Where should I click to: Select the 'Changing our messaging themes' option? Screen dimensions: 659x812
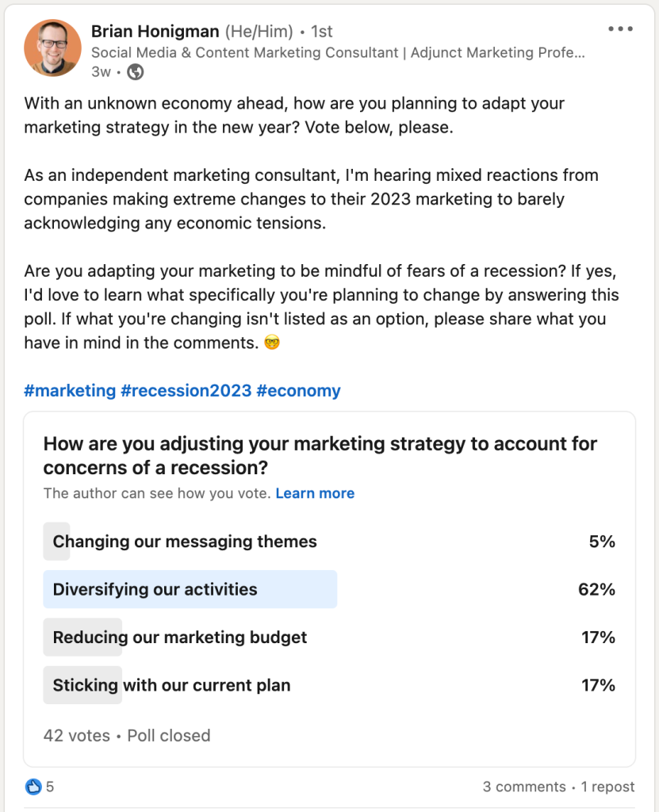(185, 542)
